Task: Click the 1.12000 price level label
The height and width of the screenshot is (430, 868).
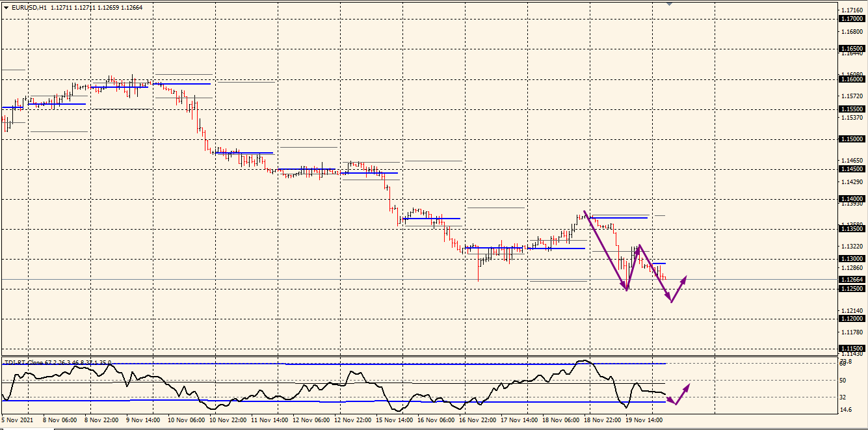Action: click(x=852, y=319)
